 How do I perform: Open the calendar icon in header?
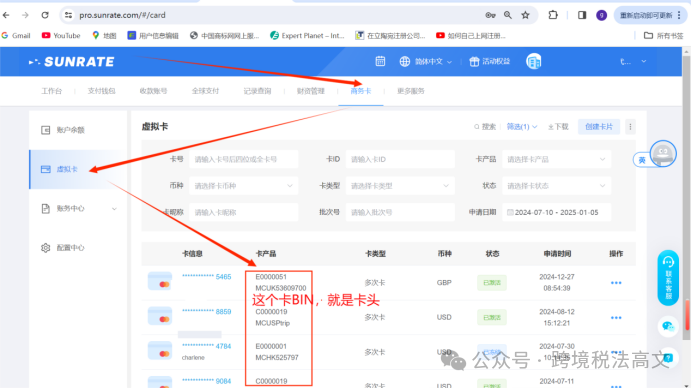380,61
